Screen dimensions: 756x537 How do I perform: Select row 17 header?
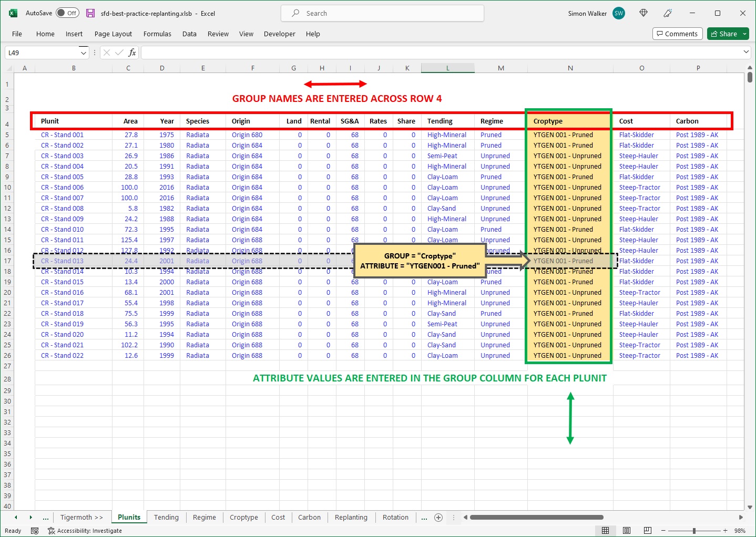(x=7, y=261)
